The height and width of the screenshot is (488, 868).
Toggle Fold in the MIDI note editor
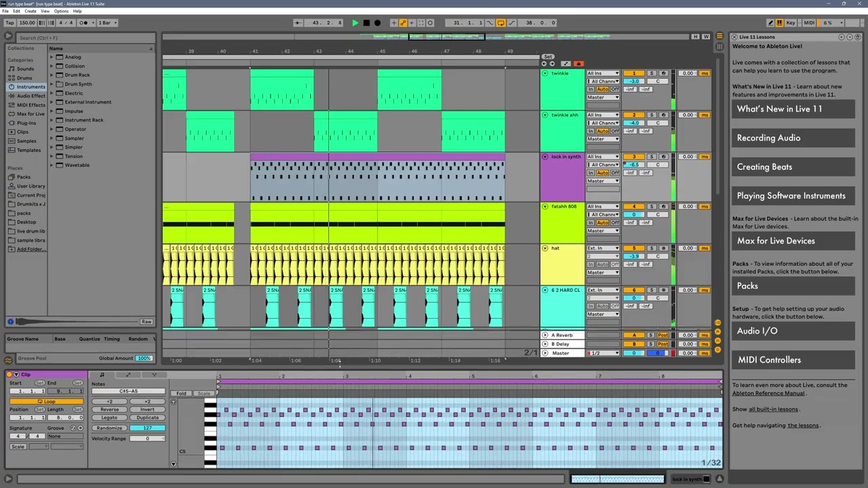(181, 393)
